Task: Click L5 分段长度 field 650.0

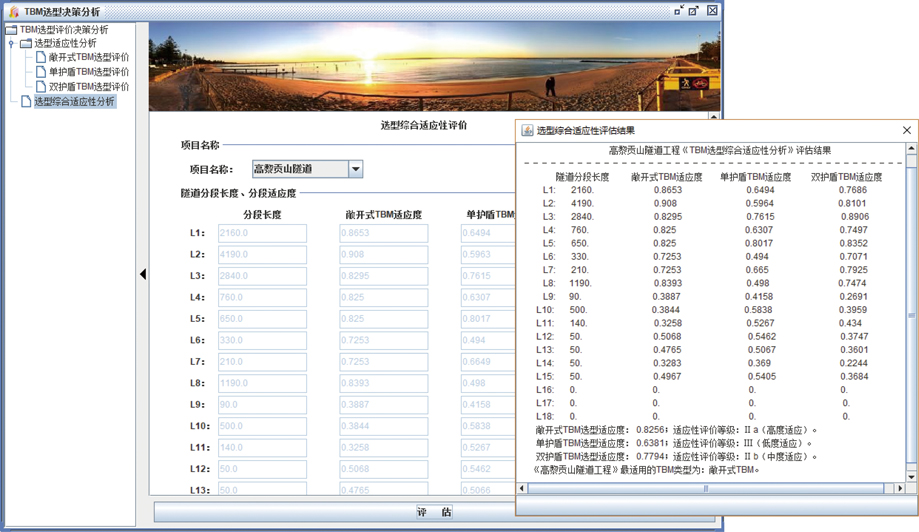Action: pos(263,319)
